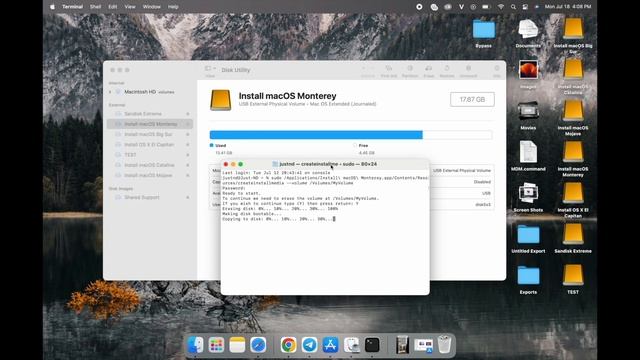The width and height of the screenshot is (640, 360).
Task: Eject Install macOS Big Sur in sidebar
Action: click(x=188, y=134)
